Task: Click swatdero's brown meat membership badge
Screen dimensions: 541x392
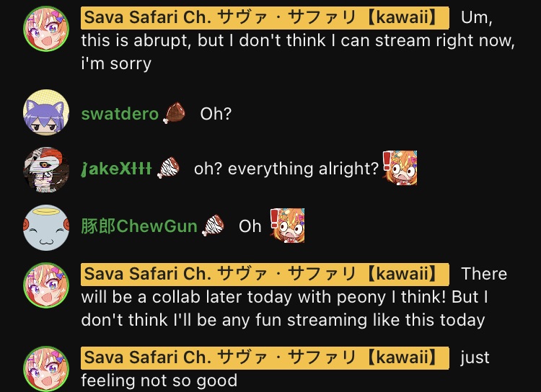Action: pos(175,112)
